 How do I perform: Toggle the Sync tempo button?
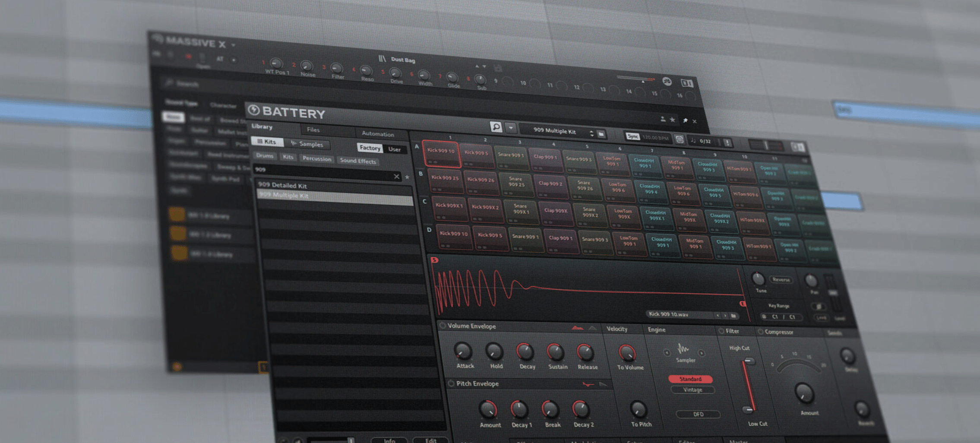[632, 136]
